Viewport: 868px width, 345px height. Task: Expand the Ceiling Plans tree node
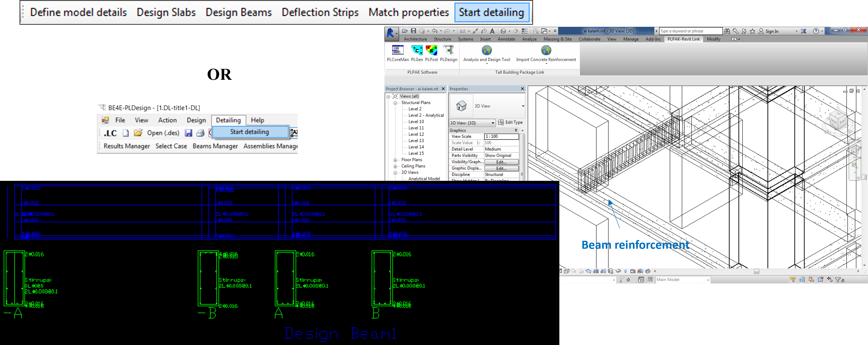tap(395, 166)
